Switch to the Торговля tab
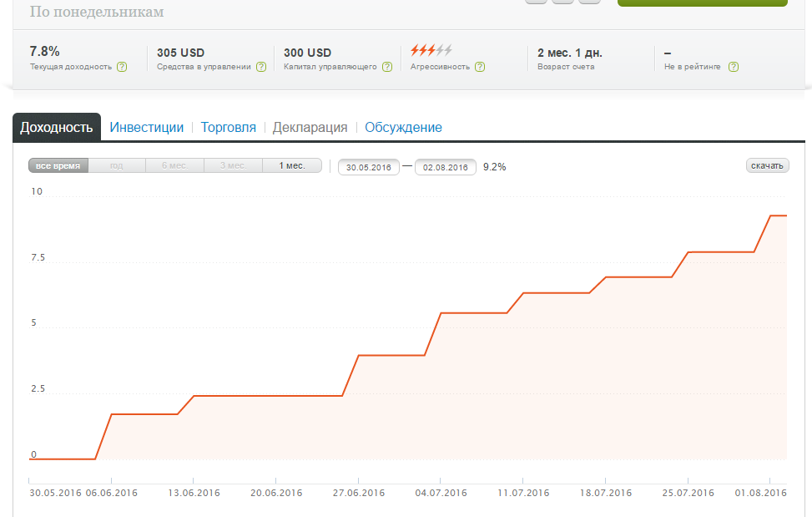812x517 pixels. click(x=229, y=128)
